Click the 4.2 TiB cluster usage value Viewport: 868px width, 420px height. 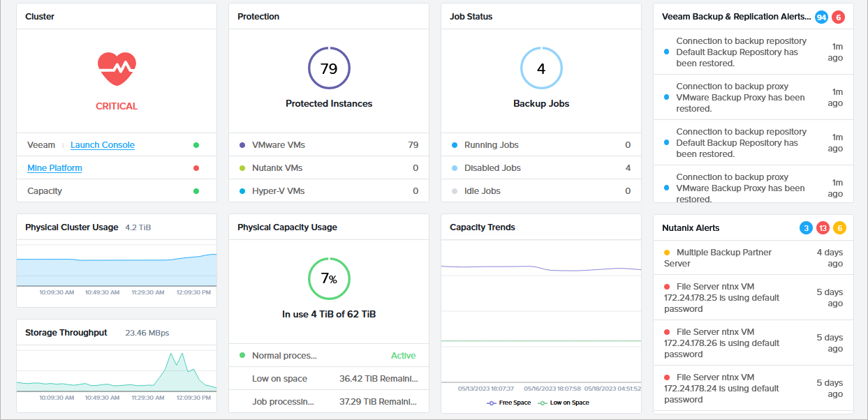pyautogui.click(x=138, y=227)
